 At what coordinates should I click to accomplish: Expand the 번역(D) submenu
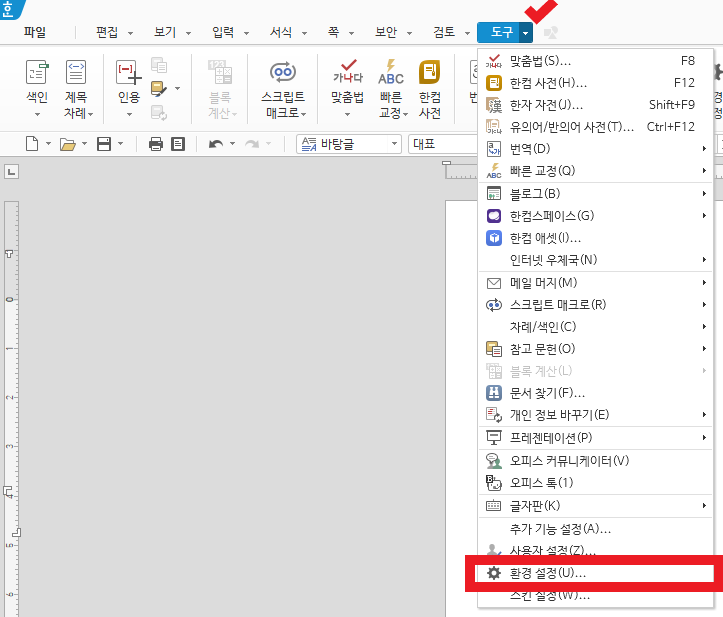(x=595, y=149)
